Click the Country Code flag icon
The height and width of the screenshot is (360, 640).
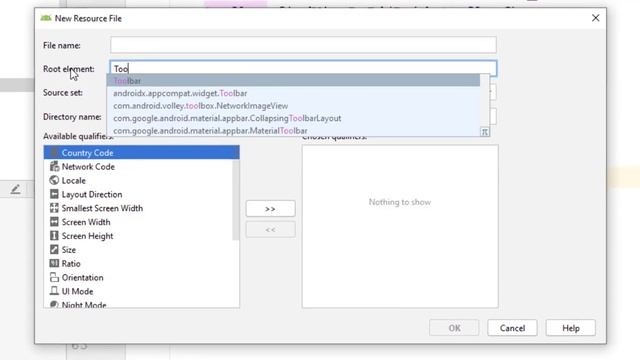tap(54, 153)
